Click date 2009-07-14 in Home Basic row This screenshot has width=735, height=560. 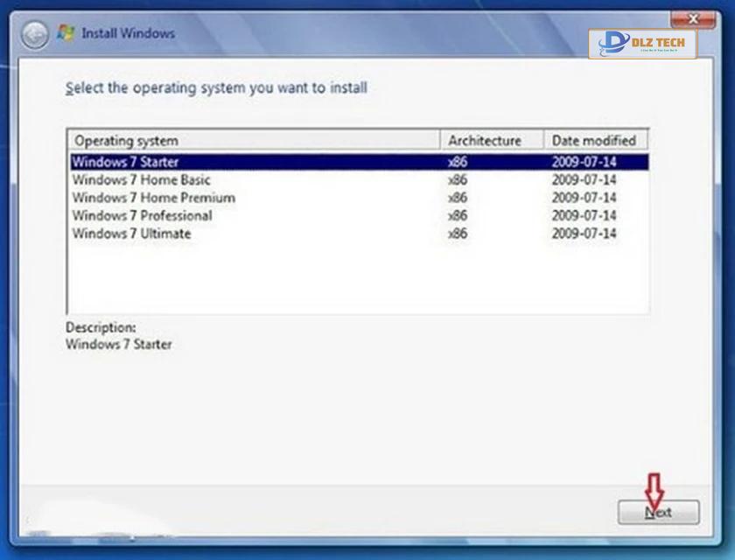(584, 180)
